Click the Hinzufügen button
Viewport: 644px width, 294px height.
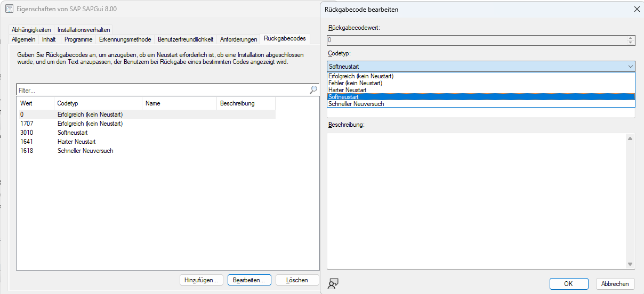pos(201,280)
